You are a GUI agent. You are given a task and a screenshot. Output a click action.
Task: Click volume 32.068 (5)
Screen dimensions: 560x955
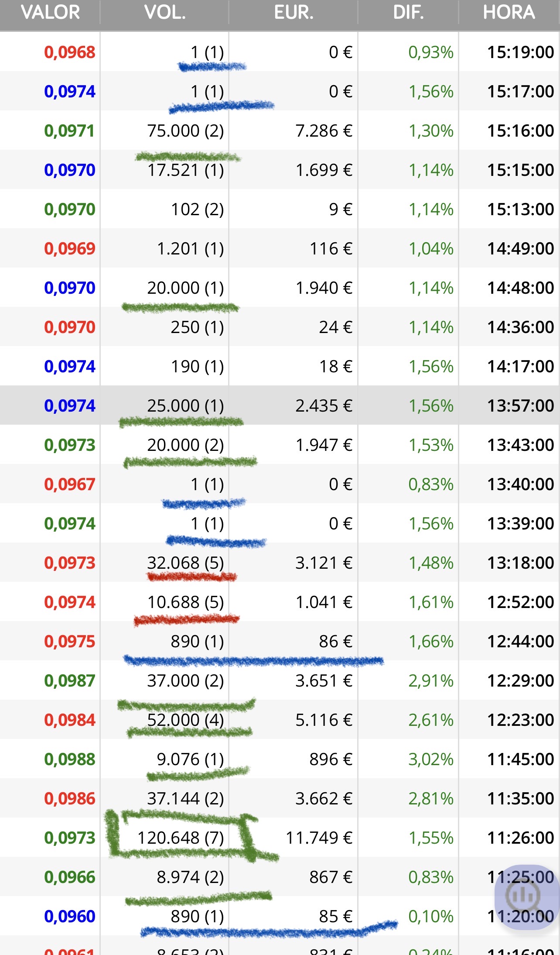point(185,563)
